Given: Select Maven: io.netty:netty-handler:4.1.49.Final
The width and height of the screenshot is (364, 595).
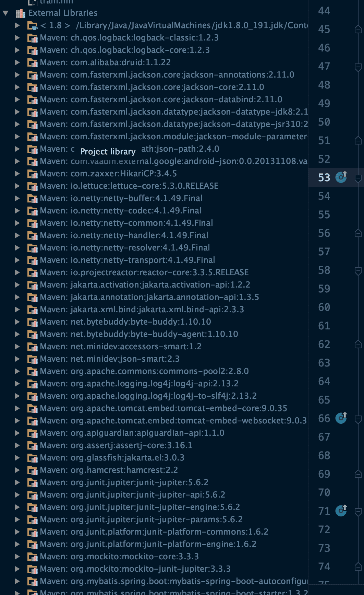Looking at the screenshot, I should point(124,235).
